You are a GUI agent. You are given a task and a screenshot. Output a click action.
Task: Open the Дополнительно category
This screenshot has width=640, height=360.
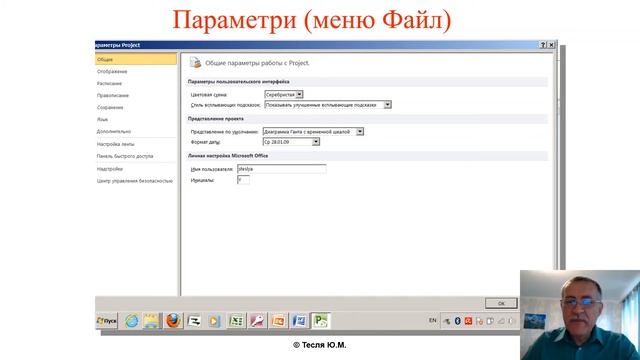coord(113,131)
